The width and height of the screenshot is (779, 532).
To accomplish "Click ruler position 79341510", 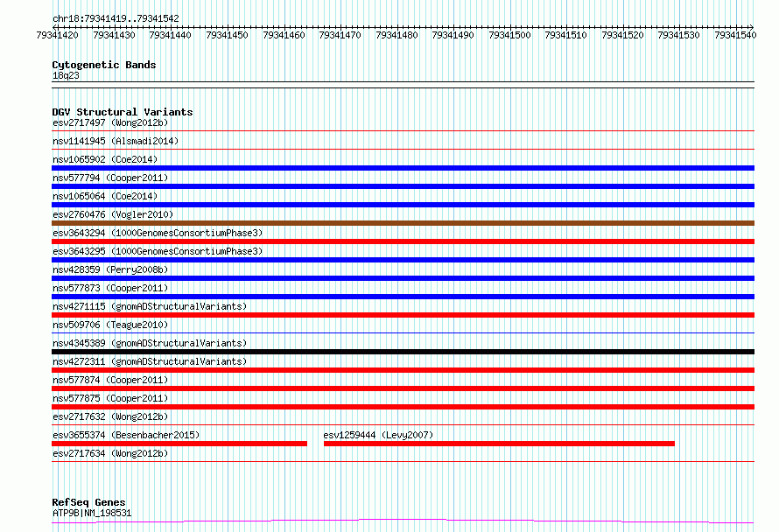I will point(565,35).
